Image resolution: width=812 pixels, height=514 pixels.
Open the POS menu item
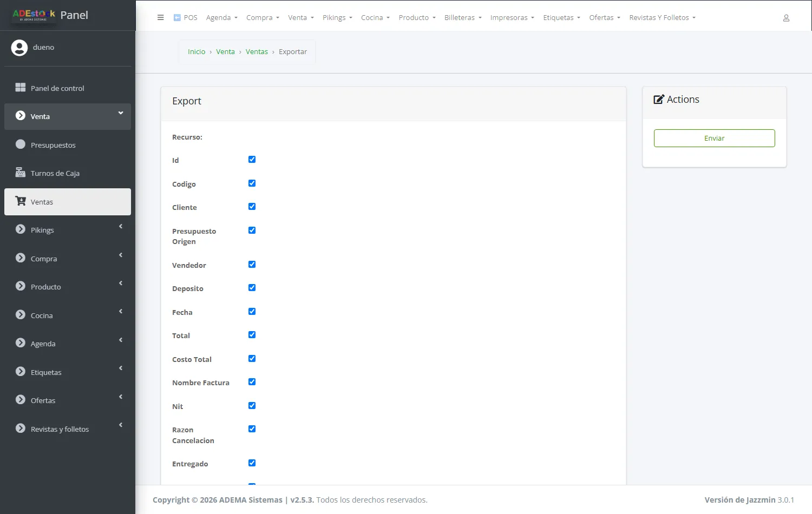tap(186, 18)
